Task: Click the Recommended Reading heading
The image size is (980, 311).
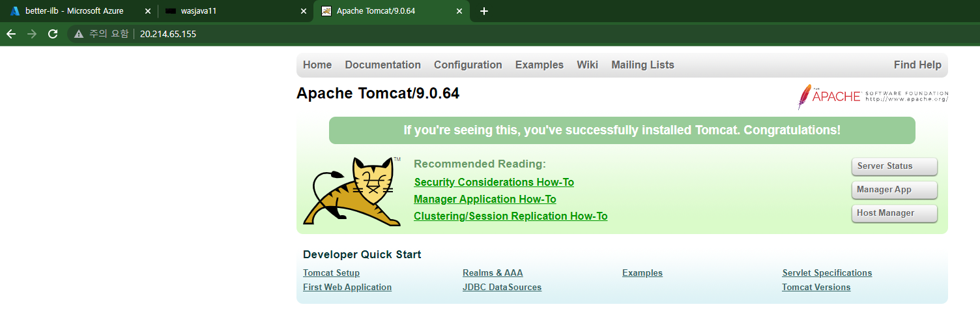Action: (x=480, y=164)
